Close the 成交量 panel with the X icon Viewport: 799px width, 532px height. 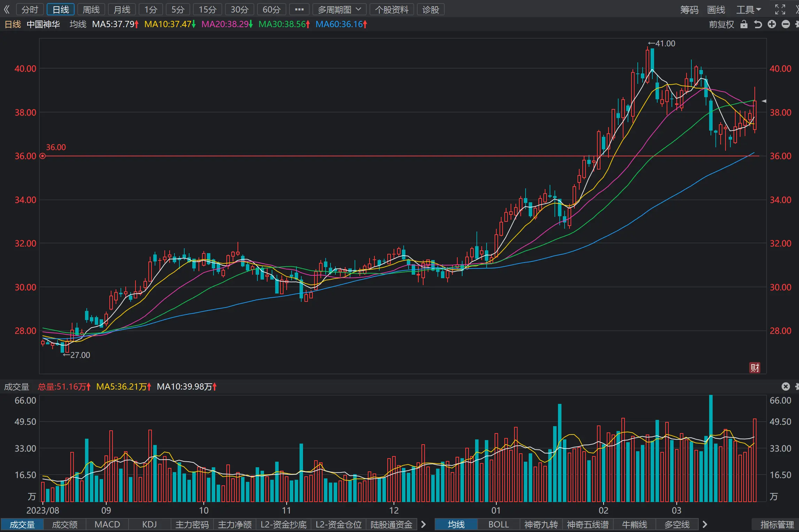(x=785, y=386)
